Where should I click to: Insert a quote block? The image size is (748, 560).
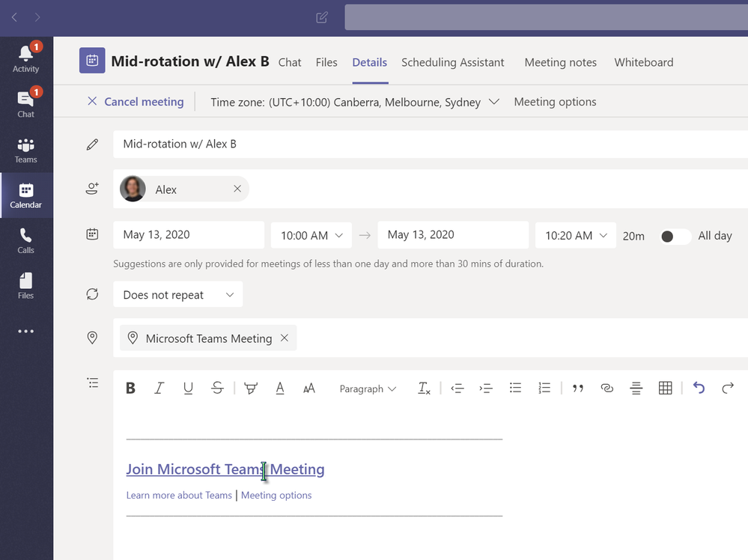point(578,389)
